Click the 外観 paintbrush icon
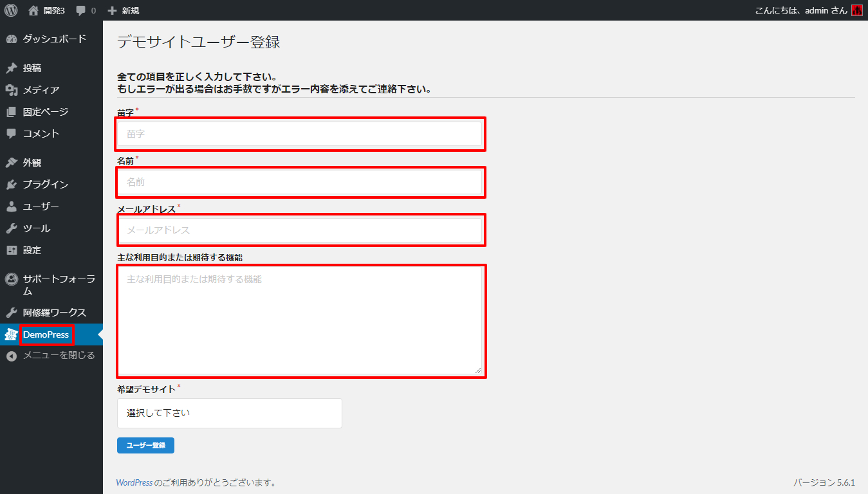 coord(12,163)
